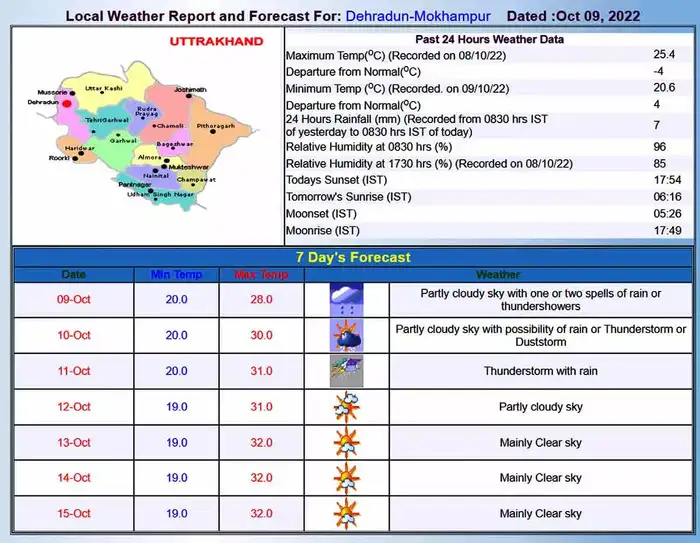Click the red Dehradun marker on the map
Viewport: 700px width, 543px height.
tap(66, 102)
